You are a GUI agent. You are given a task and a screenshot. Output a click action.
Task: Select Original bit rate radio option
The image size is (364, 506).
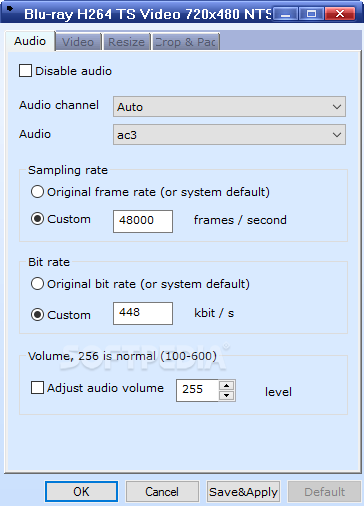(x=37, y=284)
